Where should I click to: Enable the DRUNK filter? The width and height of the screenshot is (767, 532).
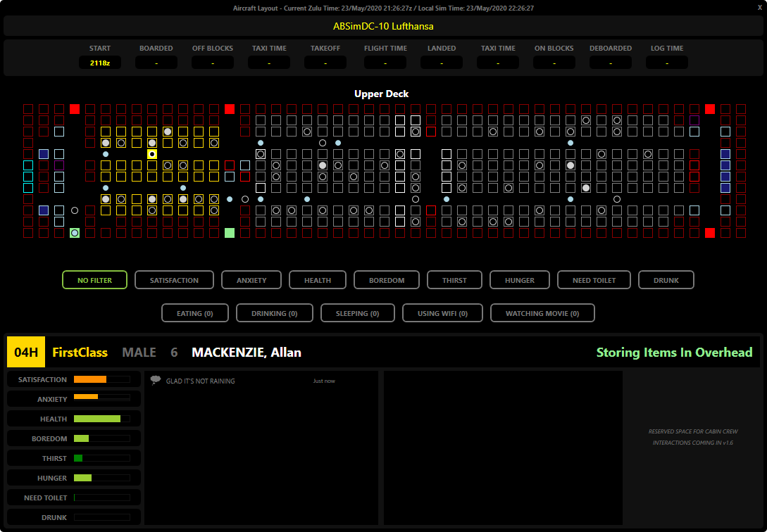(666, 280)
